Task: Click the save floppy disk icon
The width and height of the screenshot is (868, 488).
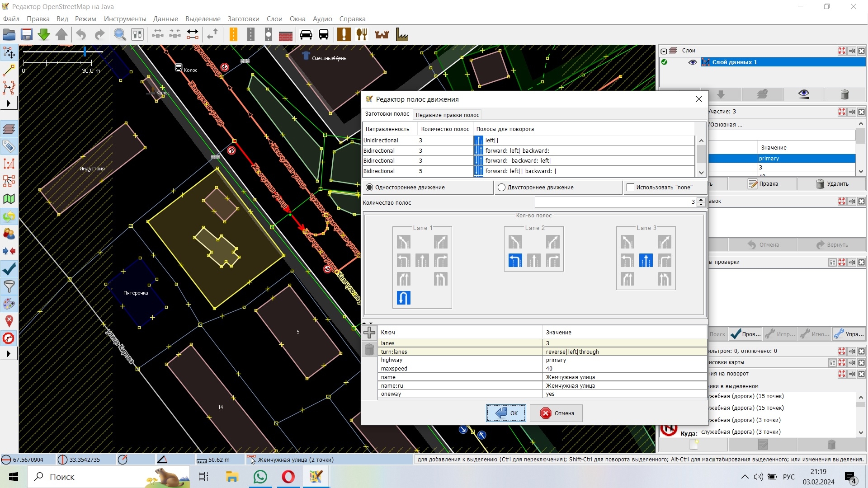Action: 26,34
